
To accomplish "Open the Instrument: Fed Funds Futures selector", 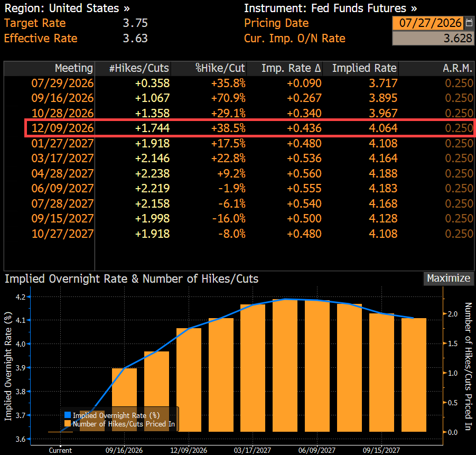I will coord(330,8).
